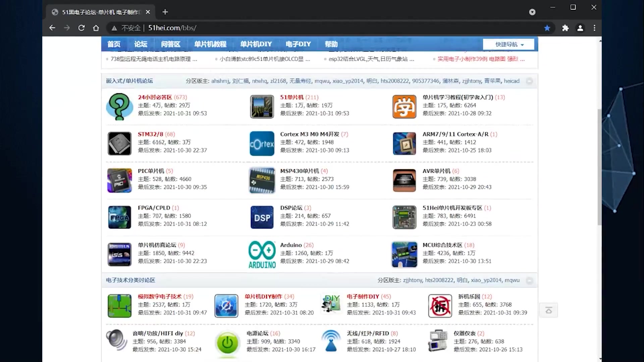Click the green power button 电源论坛 icon

pos(227,343)
